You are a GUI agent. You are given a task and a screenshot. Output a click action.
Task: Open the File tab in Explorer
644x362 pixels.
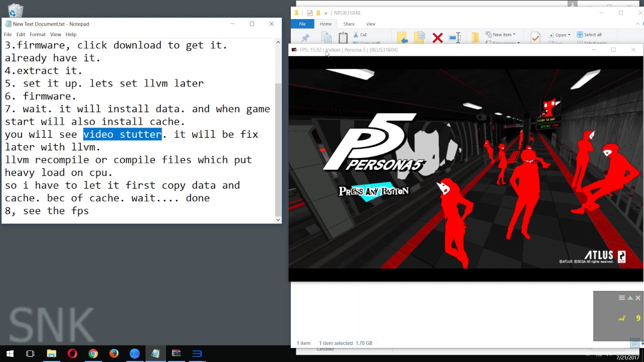(302, 24)
